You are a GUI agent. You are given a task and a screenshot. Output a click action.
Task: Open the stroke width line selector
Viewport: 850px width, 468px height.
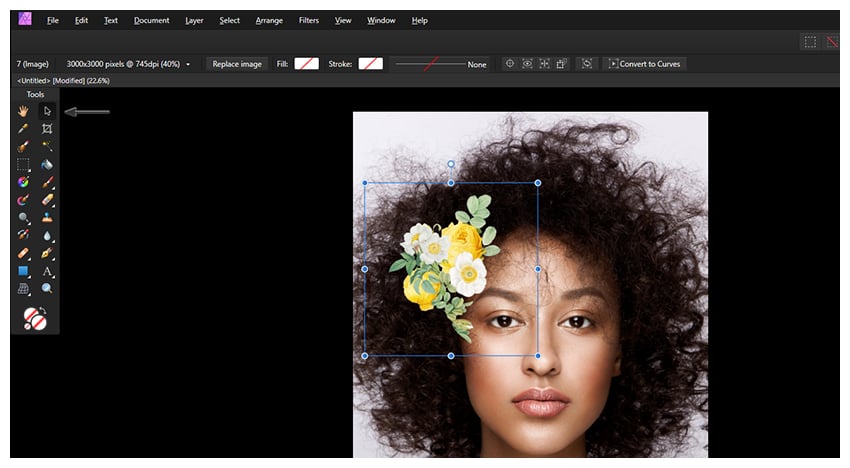[430, 64]
